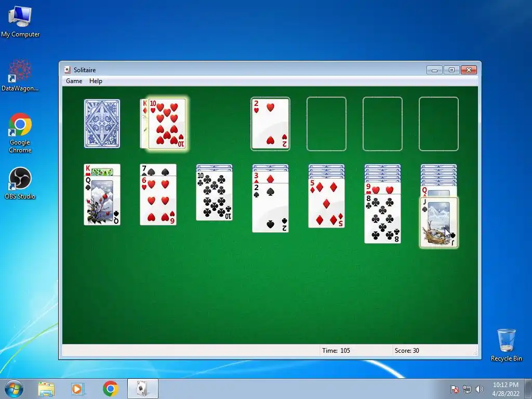The height and width of the screenshot is (399, 532).
Task: Close the Solitaire window
Action: pos(469,70)
